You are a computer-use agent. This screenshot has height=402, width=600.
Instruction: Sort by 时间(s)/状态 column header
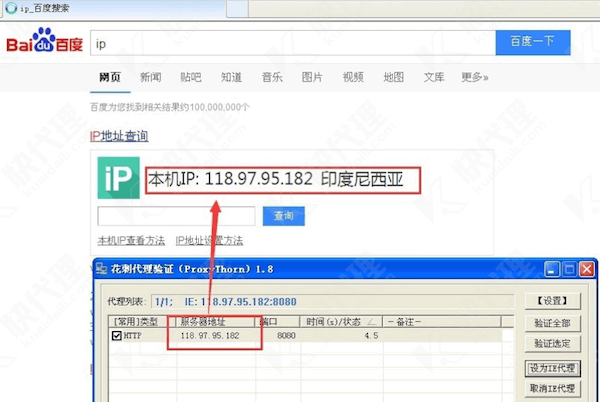pos(341,321)
